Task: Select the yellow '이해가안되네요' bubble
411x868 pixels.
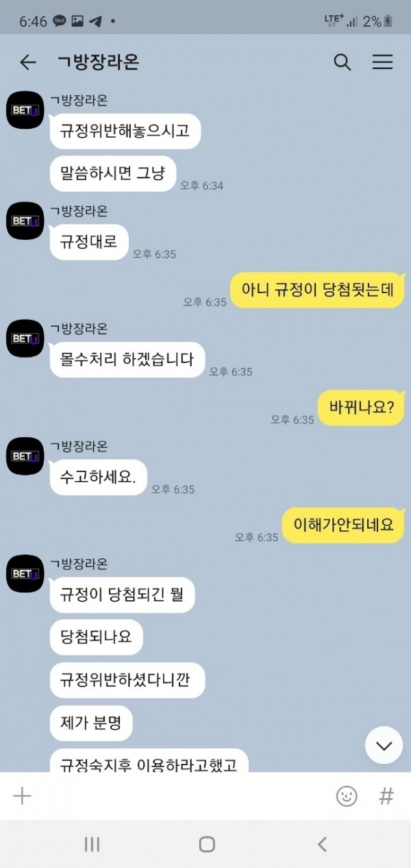Action: click(343, 525)
